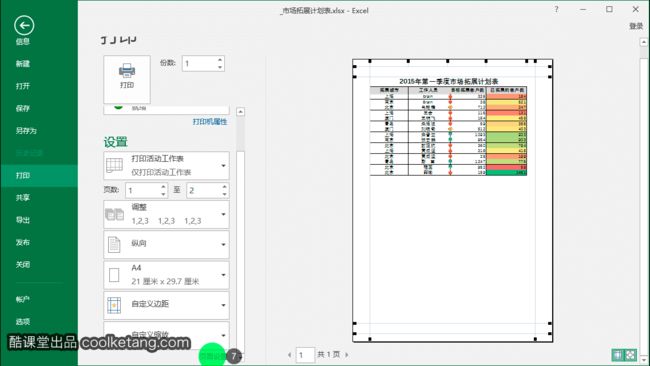This screenshot has height=366, width=650.
Task: Click the print active sheets grid icon
Action: [x=114, y=165]
